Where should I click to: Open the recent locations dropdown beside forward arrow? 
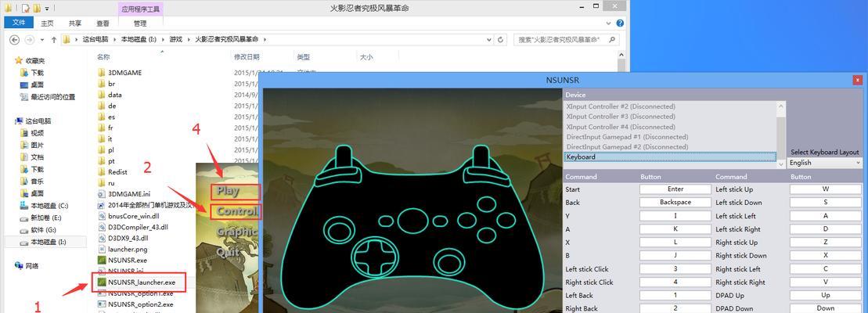(x=41, y=40)
